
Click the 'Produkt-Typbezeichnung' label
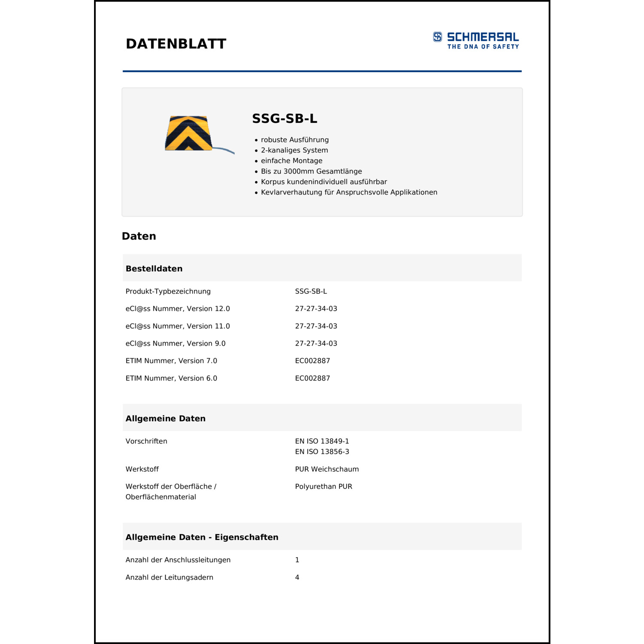click(168, 292)
